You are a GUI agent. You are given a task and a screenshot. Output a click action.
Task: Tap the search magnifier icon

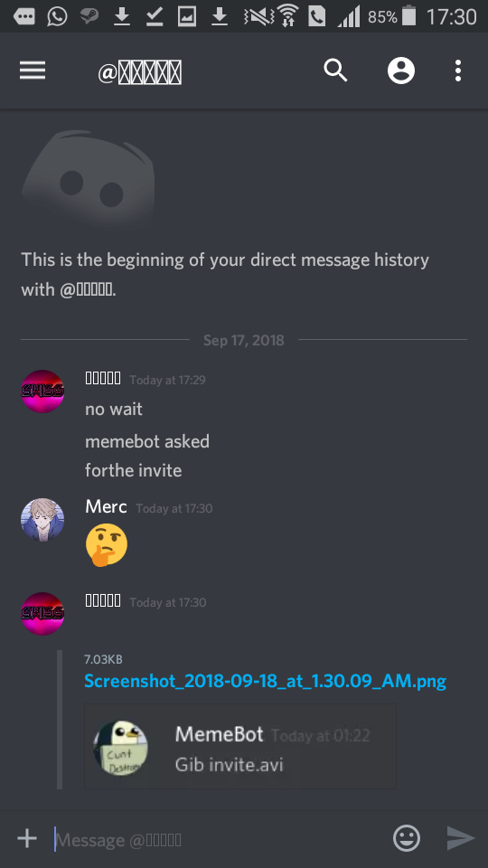pyautogui.click(x=336, y=71)
